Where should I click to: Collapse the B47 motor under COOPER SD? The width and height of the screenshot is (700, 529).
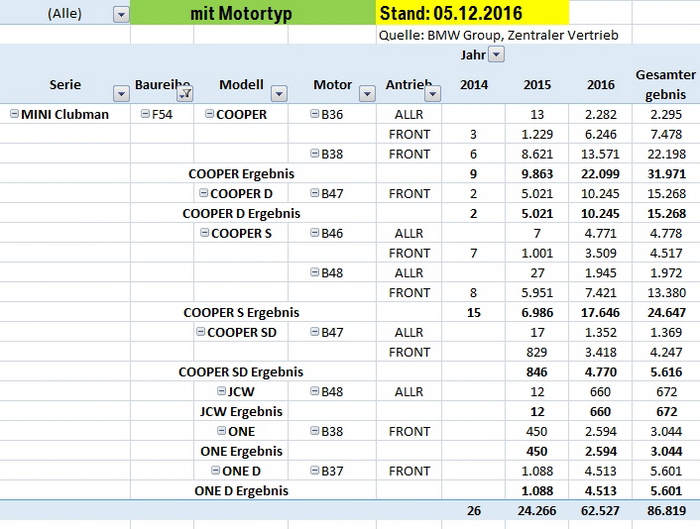click(315, 332)
